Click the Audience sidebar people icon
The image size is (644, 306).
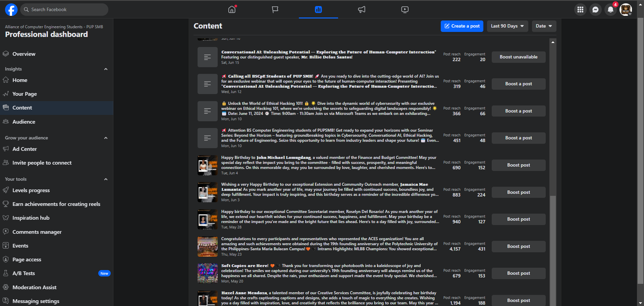6,122
